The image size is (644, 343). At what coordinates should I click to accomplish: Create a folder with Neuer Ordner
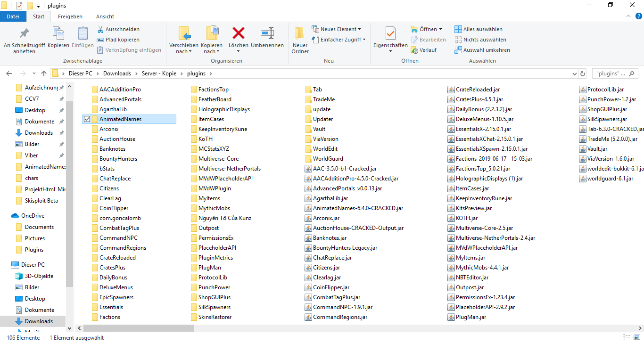pyautogui.click(x=300, y=41)
